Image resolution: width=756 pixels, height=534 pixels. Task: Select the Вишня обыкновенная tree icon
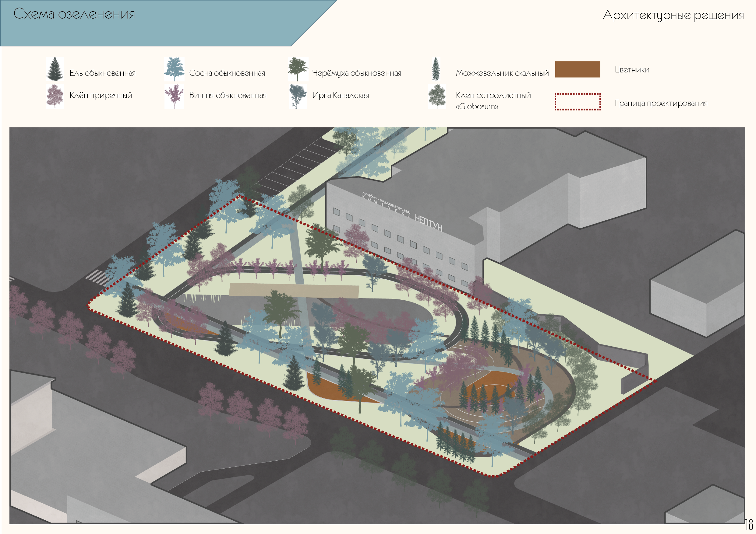pyautogui.click(x=174, y=96)
